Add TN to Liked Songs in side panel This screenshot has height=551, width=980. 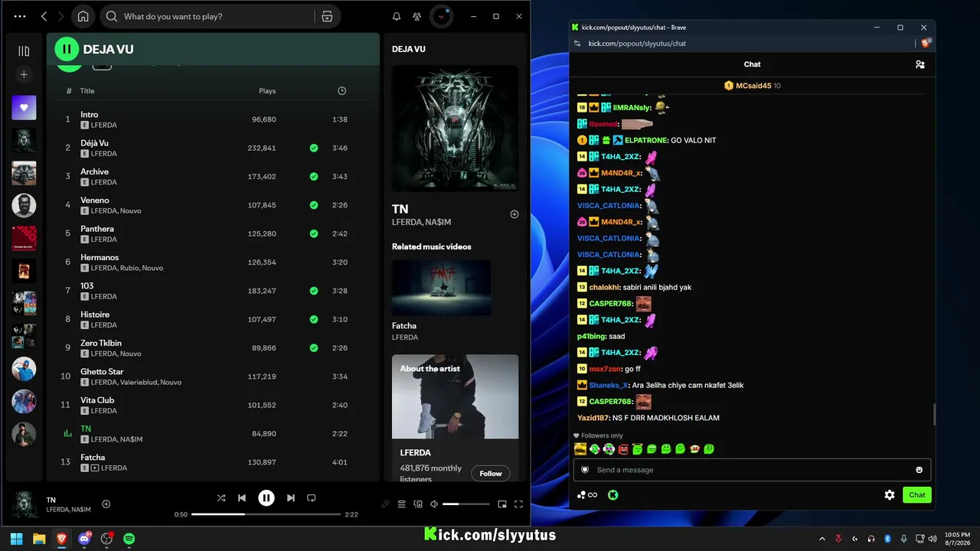(x=514, y=214)
